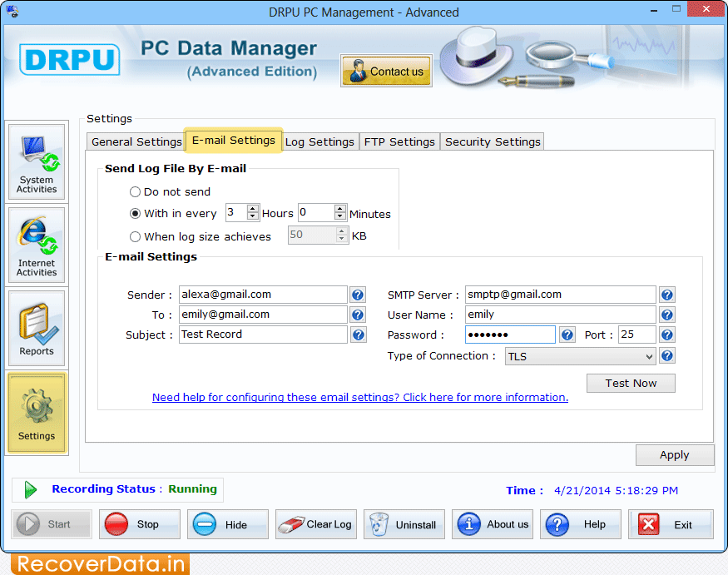This screenshot has width=728, height=575.
Task: Open email configuration help link
Action: (x=359, y=398)
